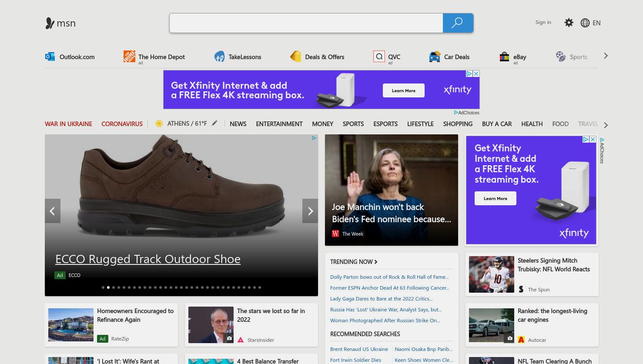Close the Xfinity banner ad

476,74
